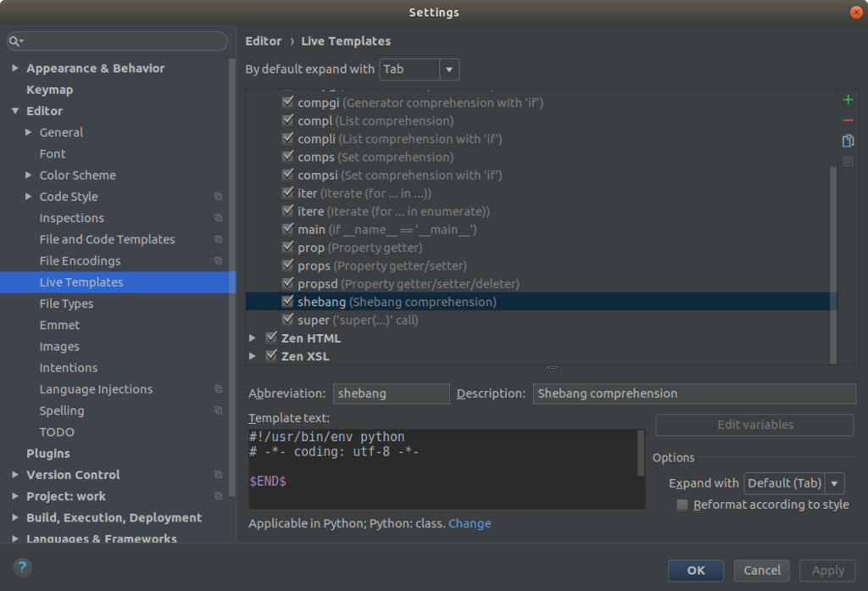Click the Apply button
The width and height of the screenshot is (868, 591).
(827, 571)
